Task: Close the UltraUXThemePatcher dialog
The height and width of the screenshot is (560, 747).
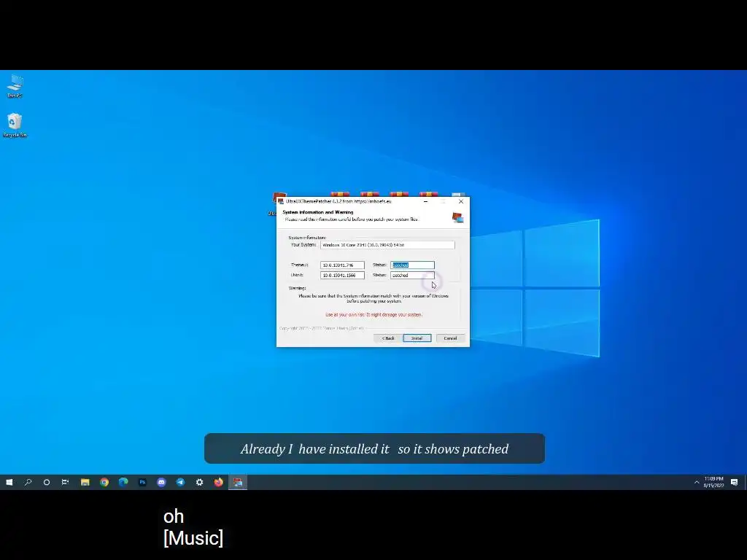Action: pos(461,201)
